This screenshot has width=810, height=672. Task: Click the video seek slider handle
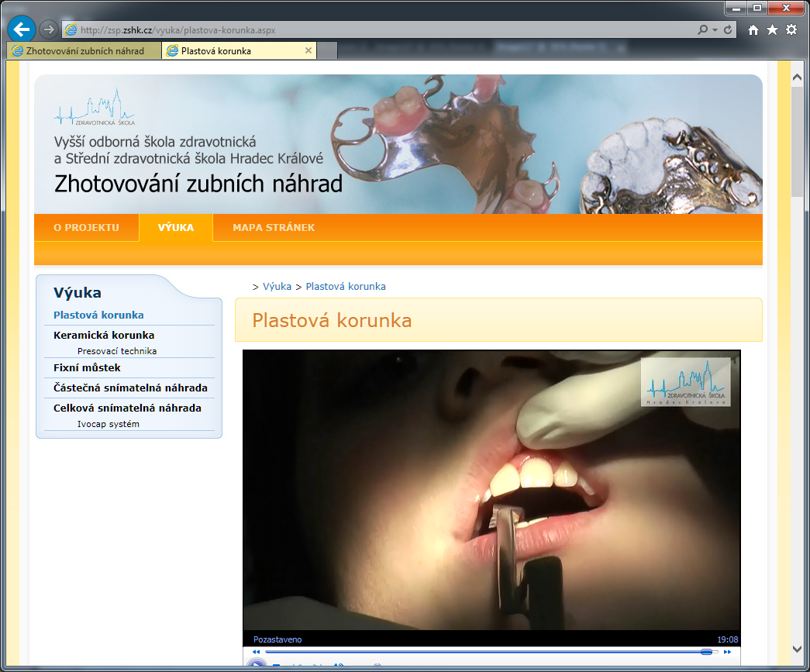point(706,652)
